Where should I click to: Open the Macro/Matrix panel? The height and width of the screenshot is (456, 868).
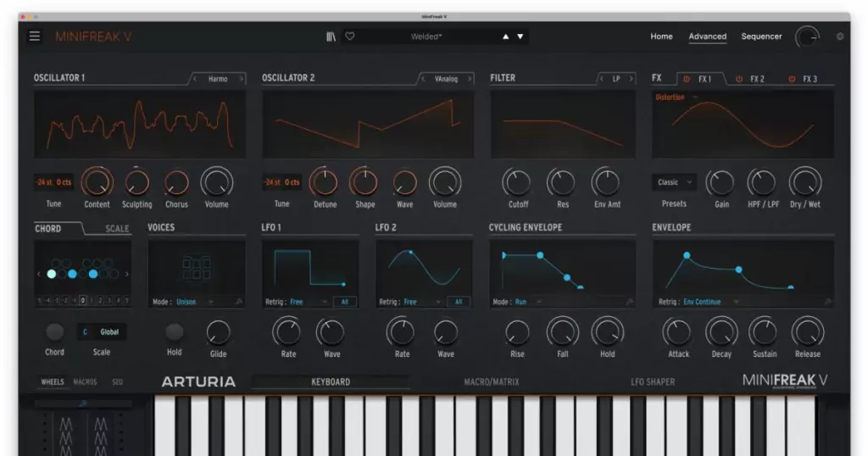coord(490,382)
